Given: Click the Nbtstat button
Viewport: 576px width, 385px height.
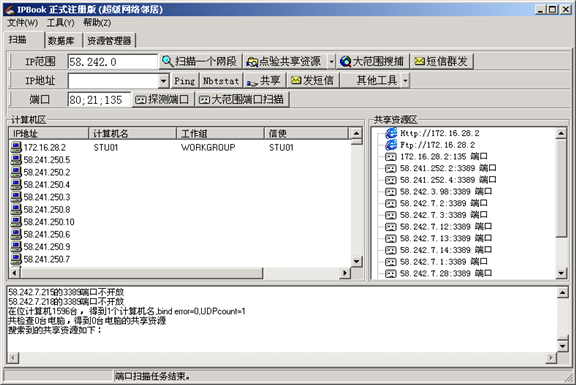Looking at the screenshot, I should tap(221, 80).
